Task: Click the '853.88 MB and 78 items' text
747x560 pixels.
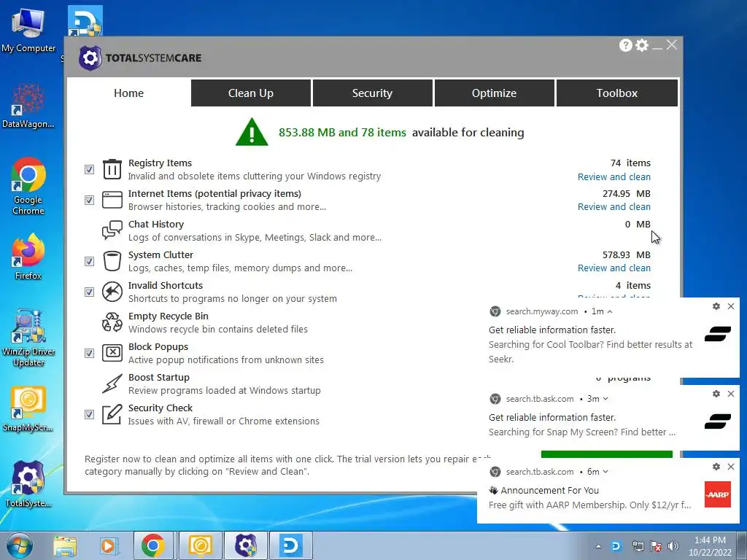Action: click(343, 133)
